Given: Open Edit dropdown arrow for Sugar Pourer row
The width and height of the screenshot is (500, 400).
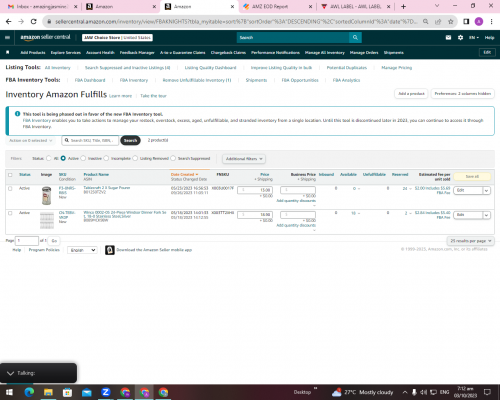Looking at the screenshot, I should point(486,190).
